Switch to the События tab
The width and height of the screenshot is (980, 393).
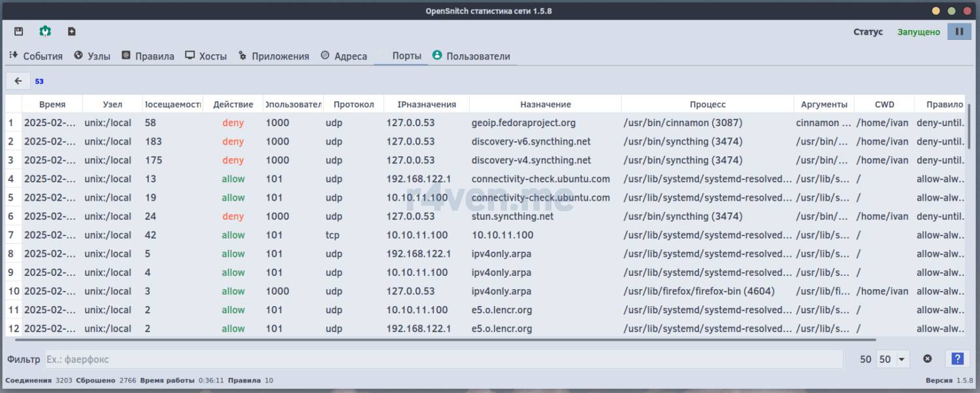(x=36, y=56)
